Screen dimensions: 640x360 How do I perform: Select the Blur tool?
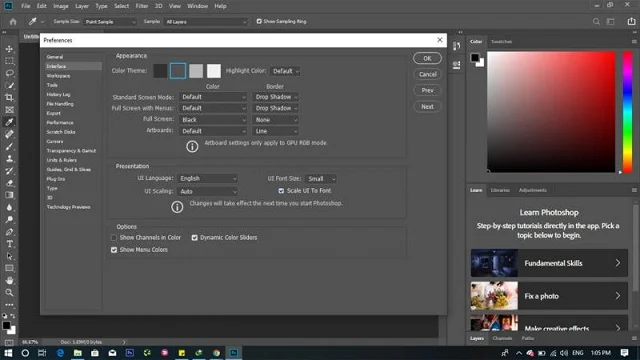pyautogui.click(x=9, y=207)
